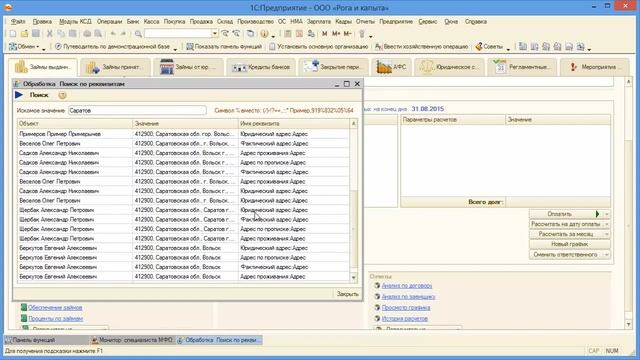640x360 pixels.
Task: Click the M+ memory add button
Action: pyautogui.click(x=336, y=34)
